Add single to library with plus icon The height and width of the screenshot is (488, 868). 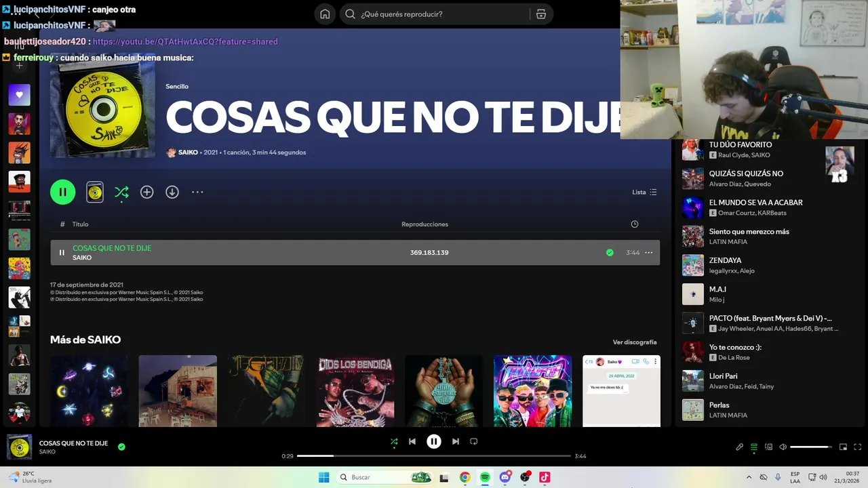pyautogui.click(x=146, y=192)
